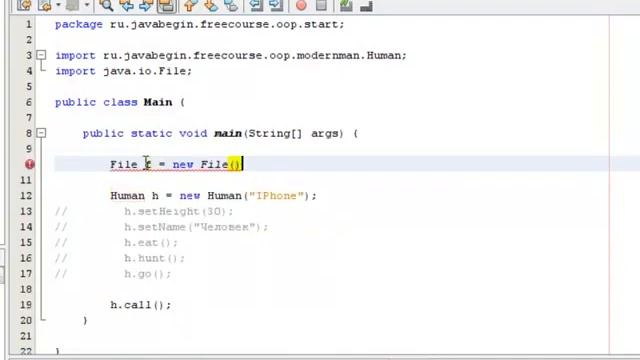Viewport: 640px width, 360px height.
Task: Click 'Human h' variable declaration
Action: (x=135, y=196)
